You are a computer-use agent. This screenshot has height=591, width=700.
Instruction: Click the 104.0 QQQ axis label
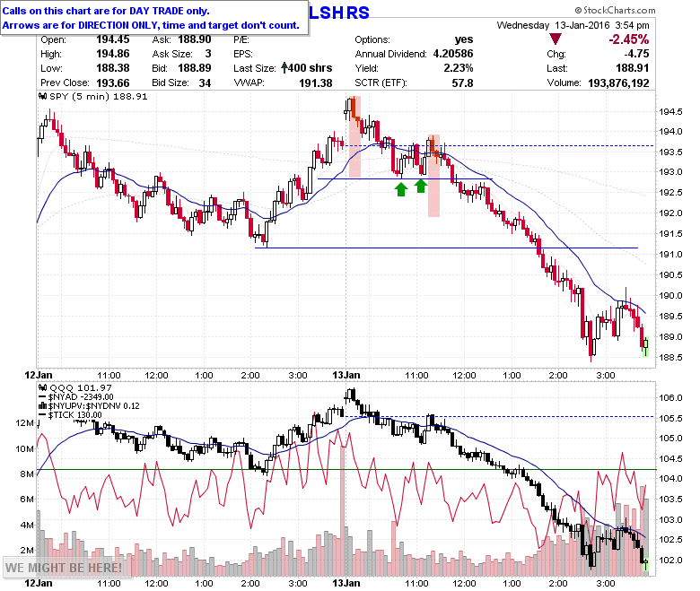click(x=670, y=479)
